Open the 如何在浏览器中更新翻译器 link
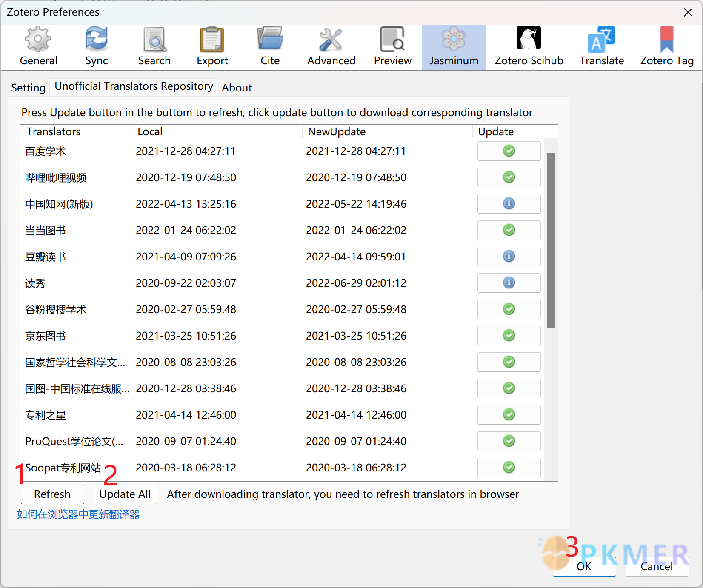This screenshot has height=588, width=703. [78, 514]
